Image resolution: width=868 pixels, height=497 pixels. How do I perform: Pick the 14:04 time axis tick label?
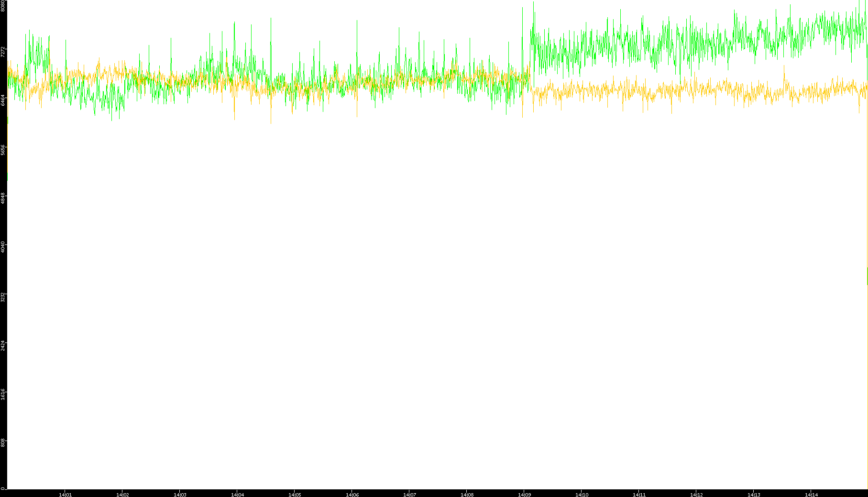tap(237, 494)
